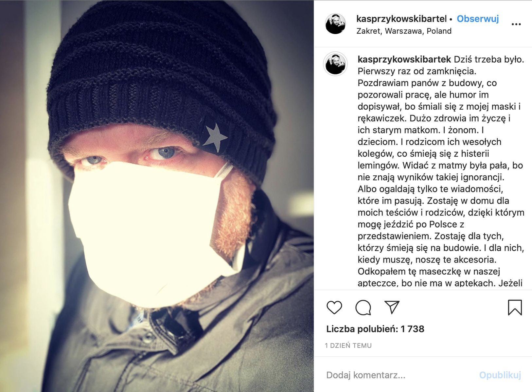This screenshot has width=532, height=392.
Task: Open the kasprzykowskibartel header username link
Action: tap(401, 19)
